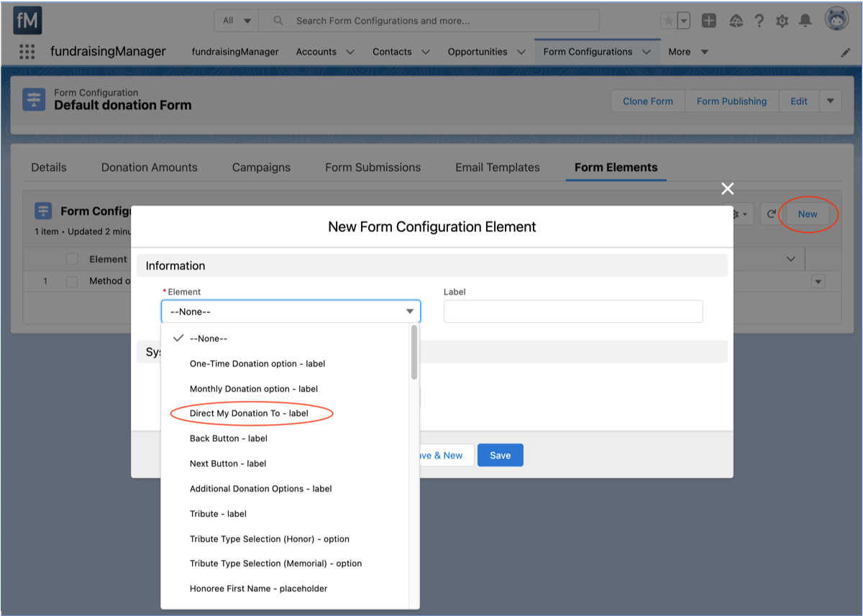Choose Additional Donation Options - label

click(x=286, y=489)
